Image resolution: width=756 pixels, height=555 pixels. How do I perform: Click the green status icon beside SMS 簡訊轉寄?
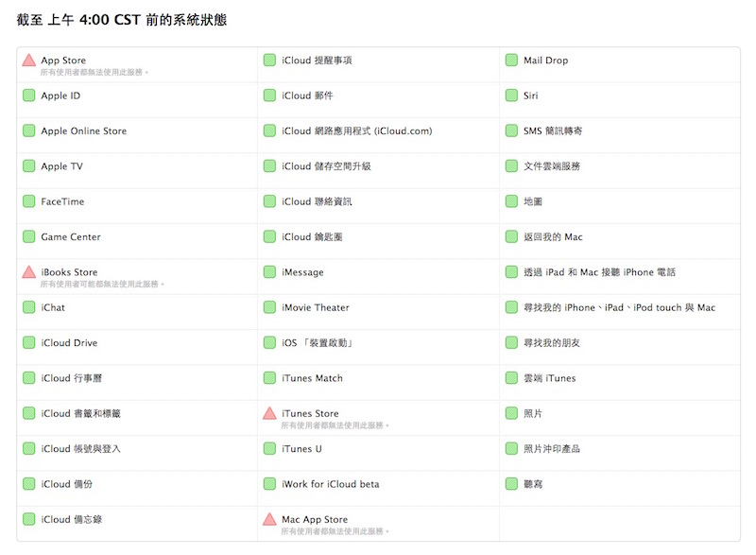coord(511,130)
